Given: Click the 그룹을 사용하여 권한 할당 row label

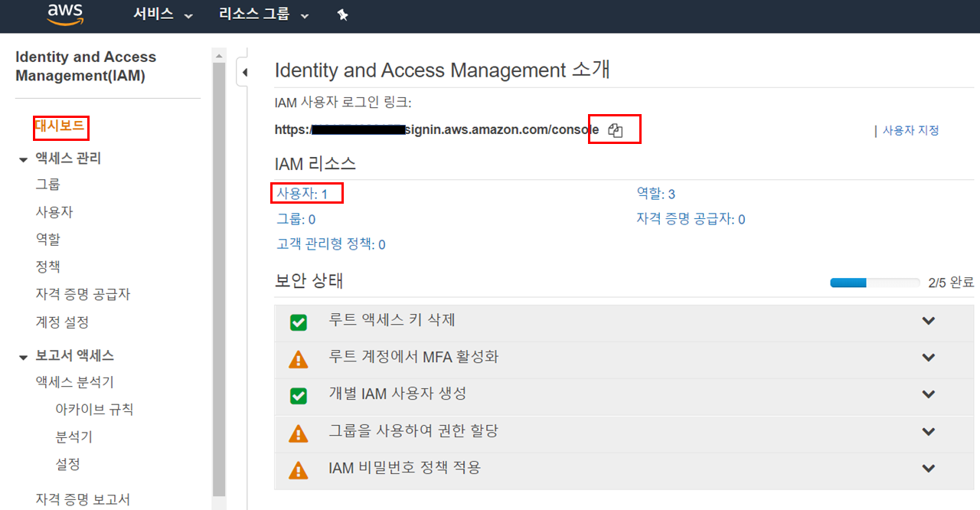Looking at the screenshot, I should (x=413, y=431).
